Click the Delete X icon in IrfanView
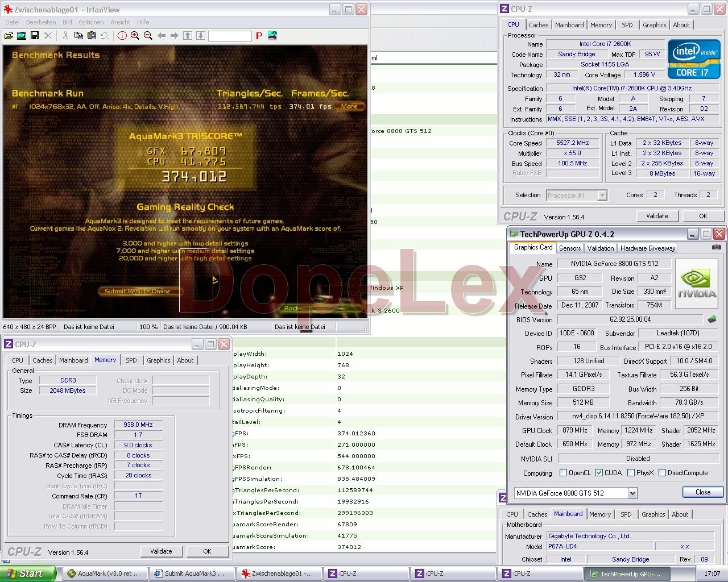This screenshot has width=728, height=582. tap(48, 36)
